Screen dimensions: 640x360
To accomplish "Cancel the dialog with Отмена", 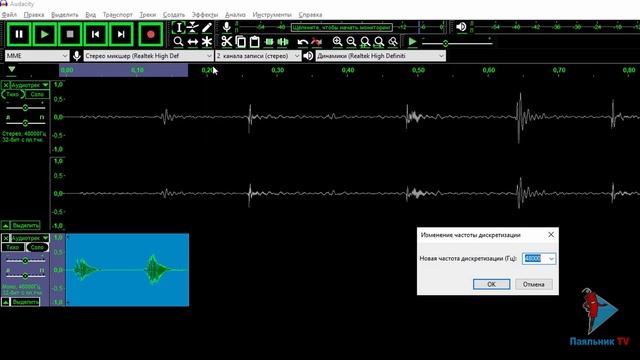I will [x=533, y=284].
